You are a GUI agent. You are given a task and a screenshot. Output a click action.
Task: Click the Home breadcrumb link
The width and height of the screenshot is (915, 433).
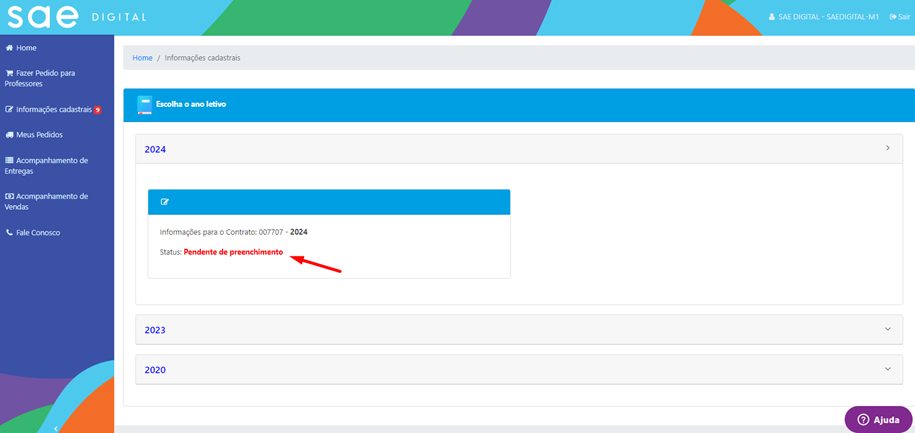tap(142, 58)
